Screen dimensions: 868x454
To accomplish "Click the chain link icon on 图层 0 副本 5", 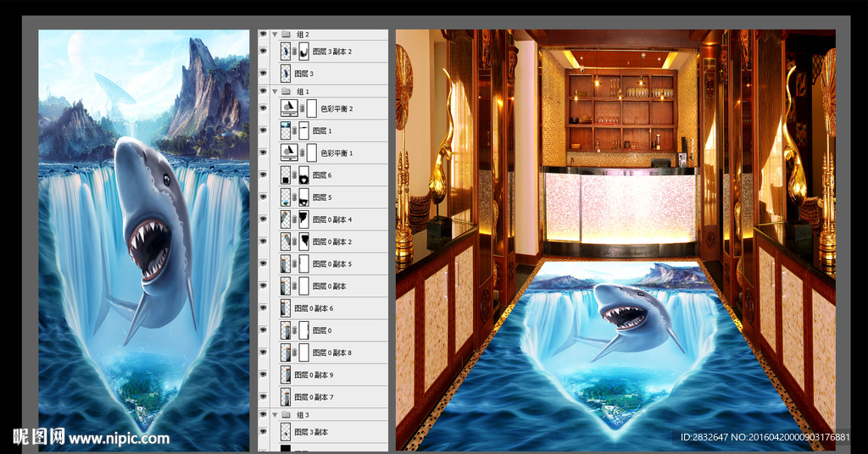I will pos(294,263).
